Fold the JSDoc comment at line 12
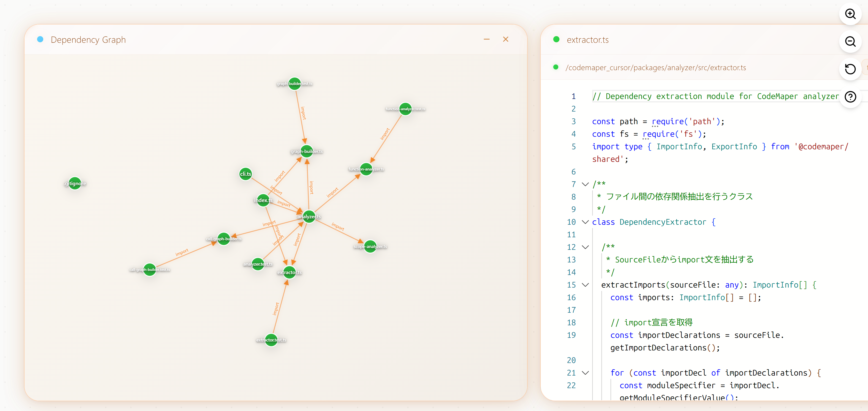The image size is (868, 411). (585, 247)
